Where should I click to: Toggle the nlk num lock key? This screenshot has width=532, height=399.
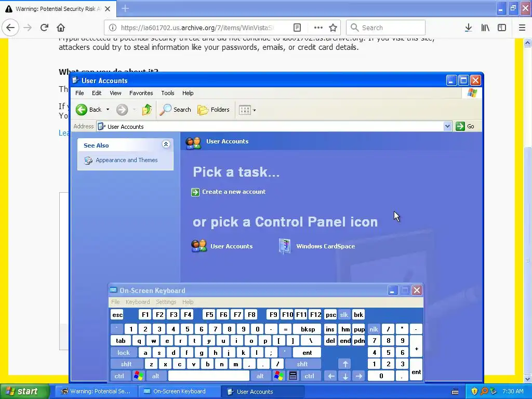pyautogui.click(x=374, y=329)
